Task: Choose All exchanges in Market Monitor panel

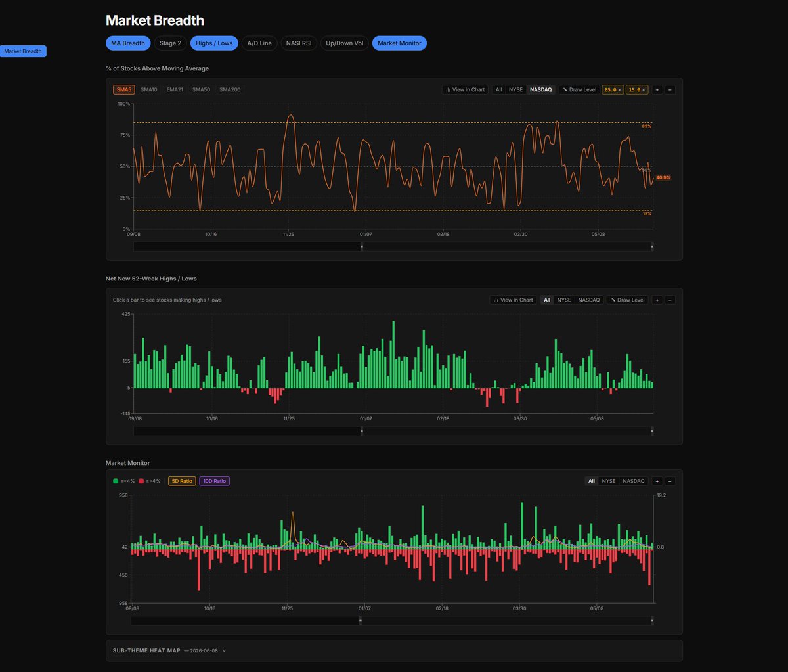Action: click(592, 481)
